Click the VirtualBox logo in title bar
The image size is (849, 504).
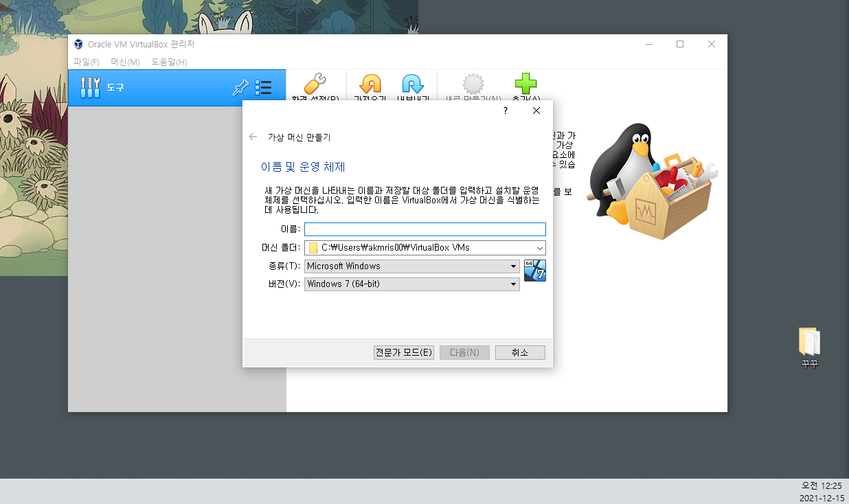click(78, 44)
